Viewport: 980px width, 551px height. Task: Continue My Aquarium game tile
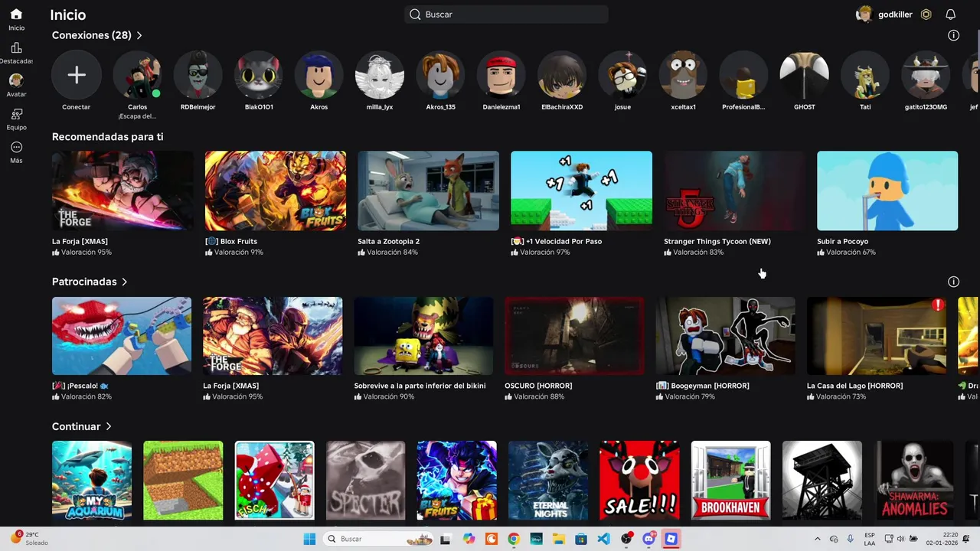click(92, 481)
